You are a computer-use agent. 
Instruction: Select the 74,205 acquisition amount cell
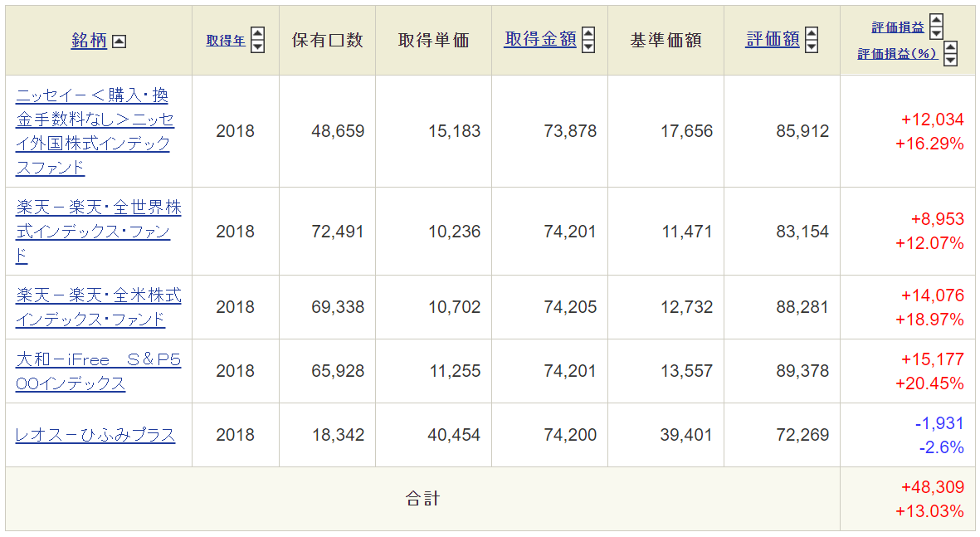click(571, 307)
